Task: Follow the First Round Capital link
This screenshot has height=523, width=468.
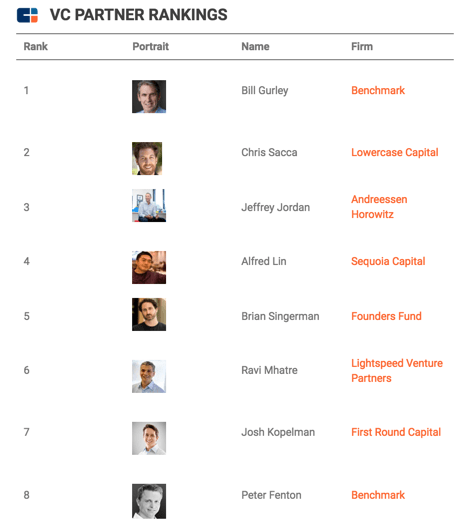Action: (396, 432)
